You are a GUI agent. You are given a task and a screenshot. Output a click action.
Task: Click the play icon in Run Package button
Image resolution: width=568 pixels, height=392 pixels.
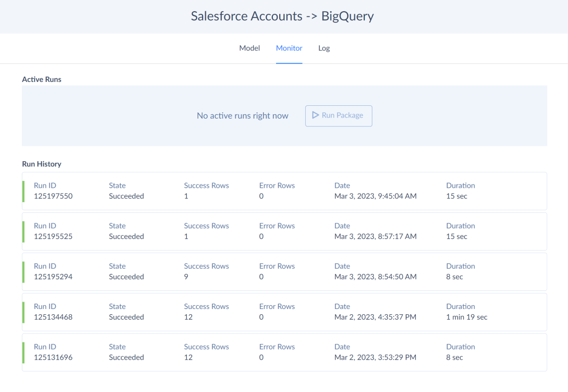coord(315,115)
